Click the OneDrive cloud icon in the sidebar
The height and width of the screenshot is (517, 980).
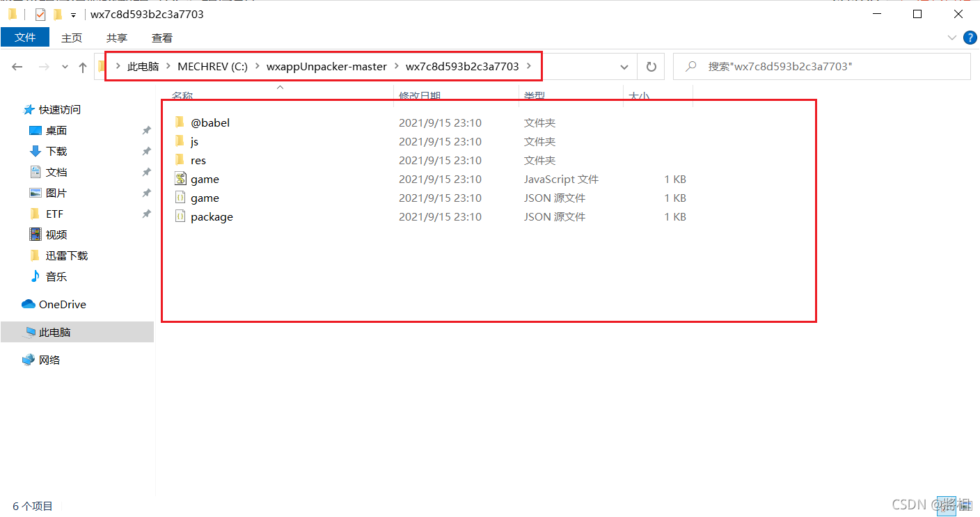pyautogui.click(x=29, y=304)
